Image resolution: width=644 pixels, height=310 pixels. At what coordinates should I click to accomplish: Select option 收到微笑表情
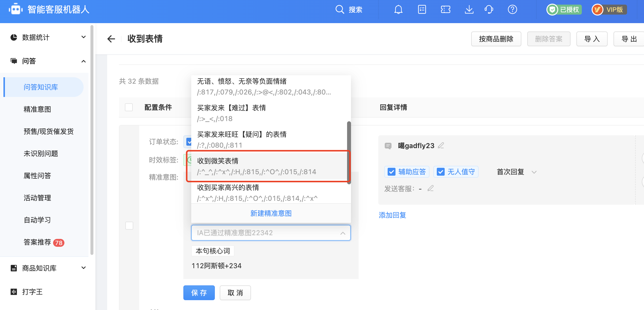(x=269, y=166)
